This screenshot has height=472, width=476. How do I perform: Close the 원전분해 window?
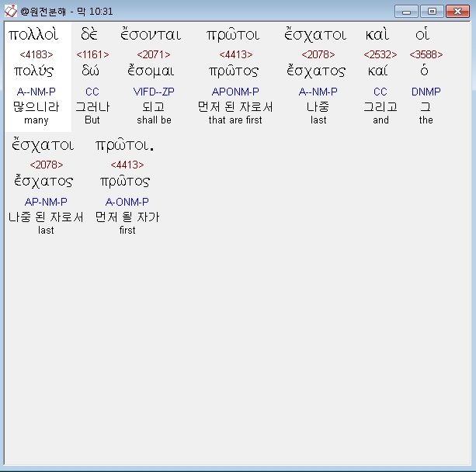(457, 12)
